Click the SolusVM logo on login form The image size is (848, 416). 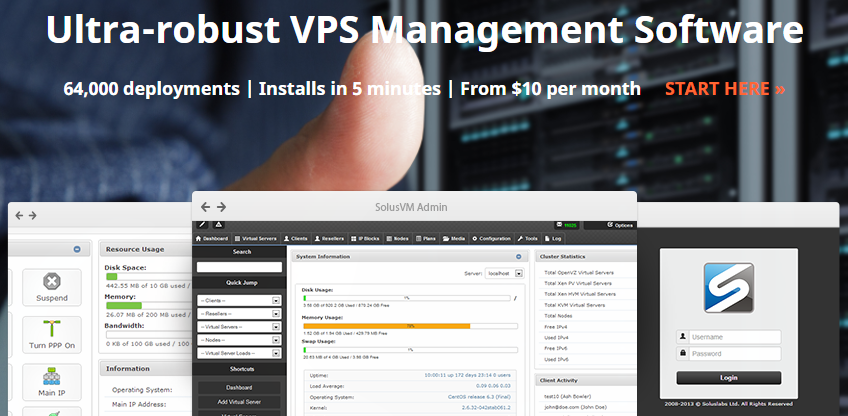(x=728, y=288)
